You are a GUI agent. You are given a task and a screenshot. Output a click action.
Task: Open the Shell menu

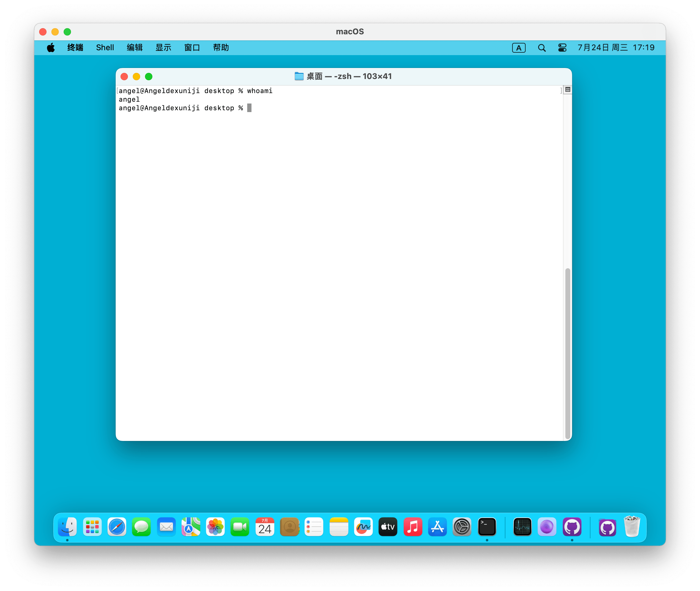point(105,48)
